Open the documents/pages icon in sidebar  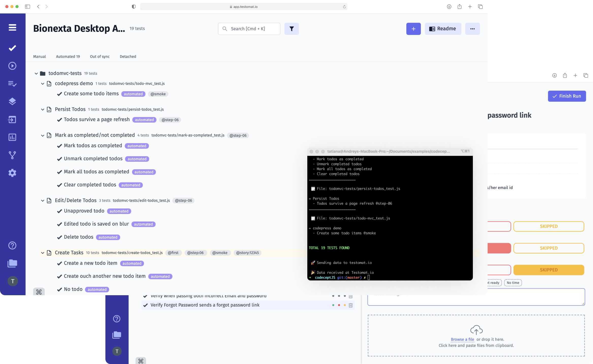(12, 263)
